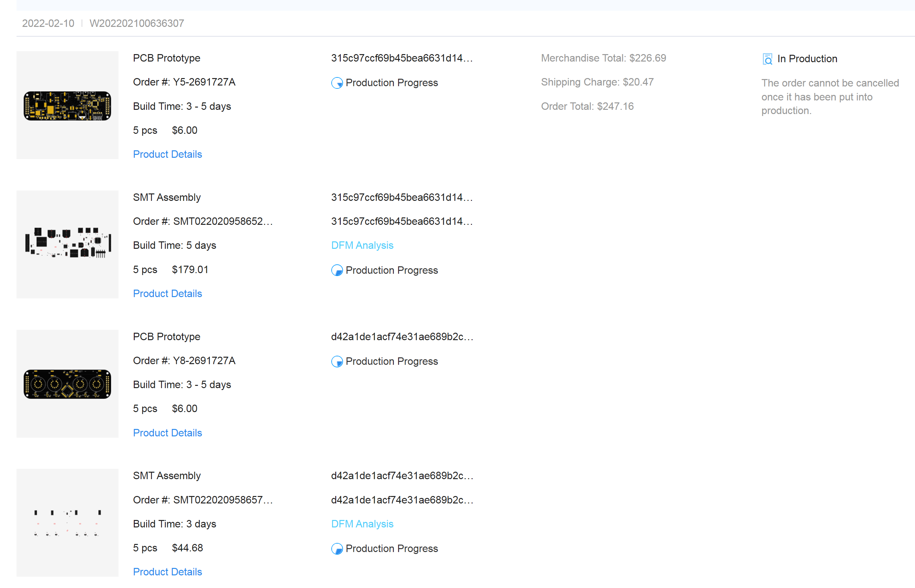Click first file name in SMT022020958657 row
This screenshot has width=915, height=588.
(402, 476)
